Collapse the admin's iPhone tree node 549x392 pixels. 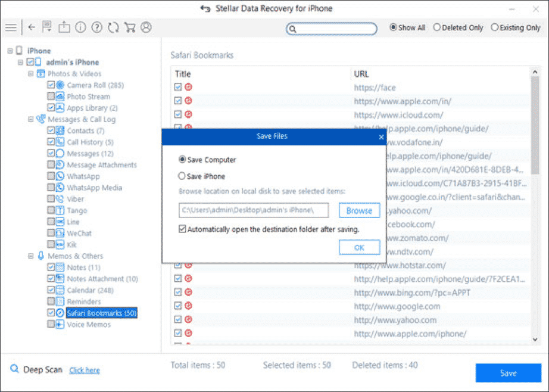[x=20, y=62]
